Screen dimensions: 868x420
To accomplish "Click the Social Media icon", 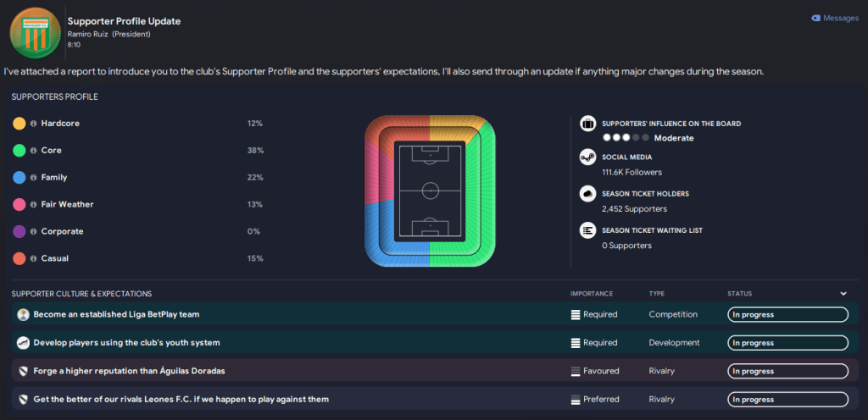I will point(587,158).
